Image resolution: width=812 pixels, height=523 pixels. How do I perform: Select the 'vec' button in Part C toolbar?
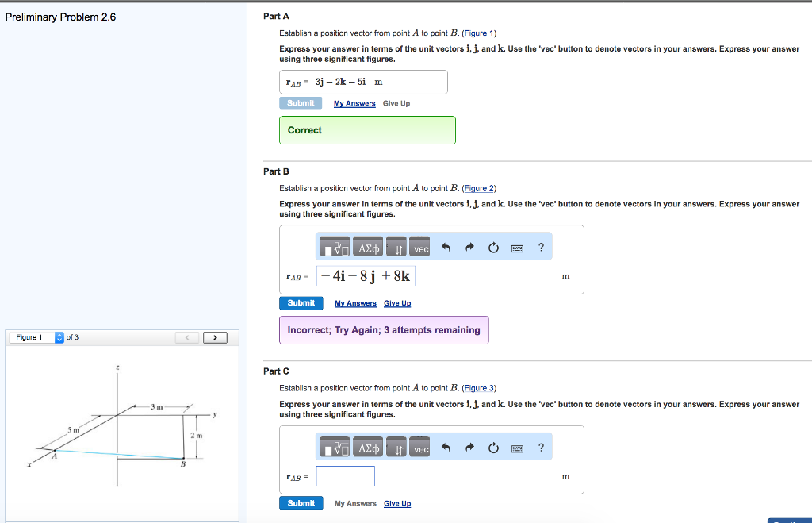click(x=420, y=448)
